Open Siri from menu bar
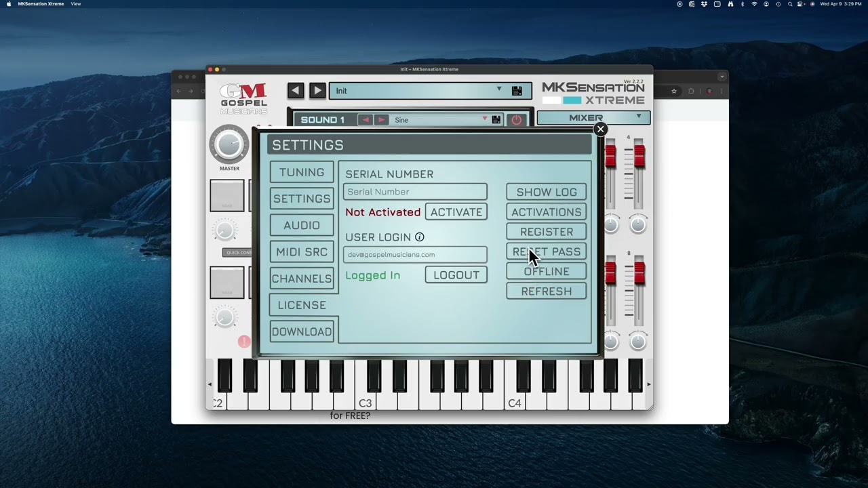Screen dimensions: 868x488 [x=812, y=4]
